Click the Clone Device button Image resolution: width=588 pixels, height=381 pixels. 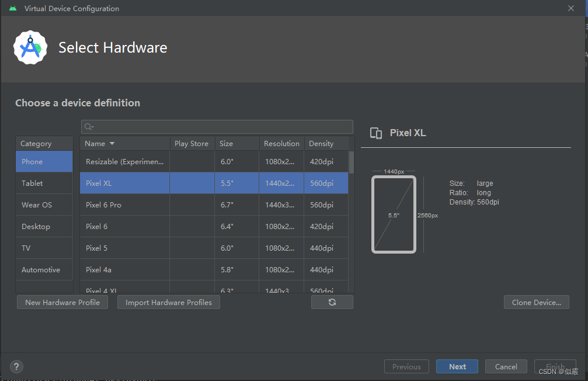[536, 302]
